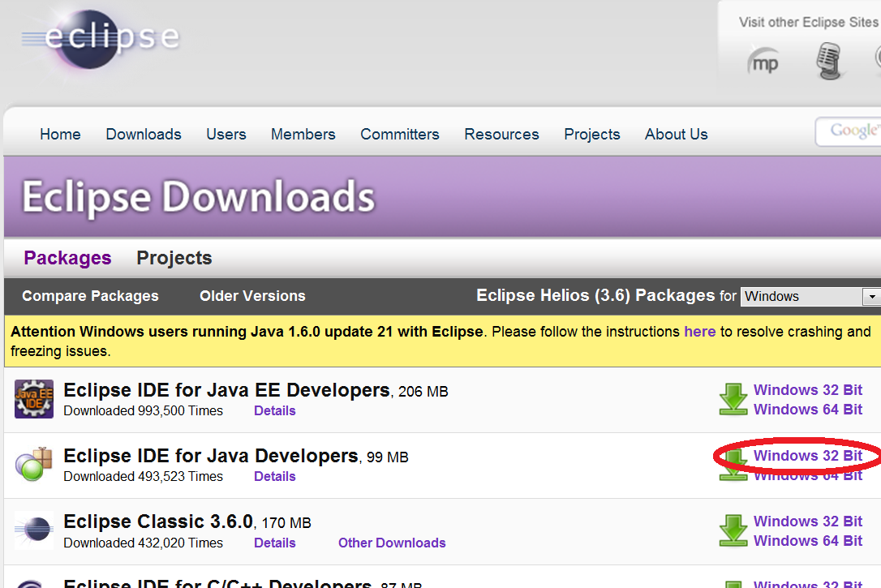Download Java Developers Windows 32 Bit
The image size is (881, 588).
click(x=807, y=456)
